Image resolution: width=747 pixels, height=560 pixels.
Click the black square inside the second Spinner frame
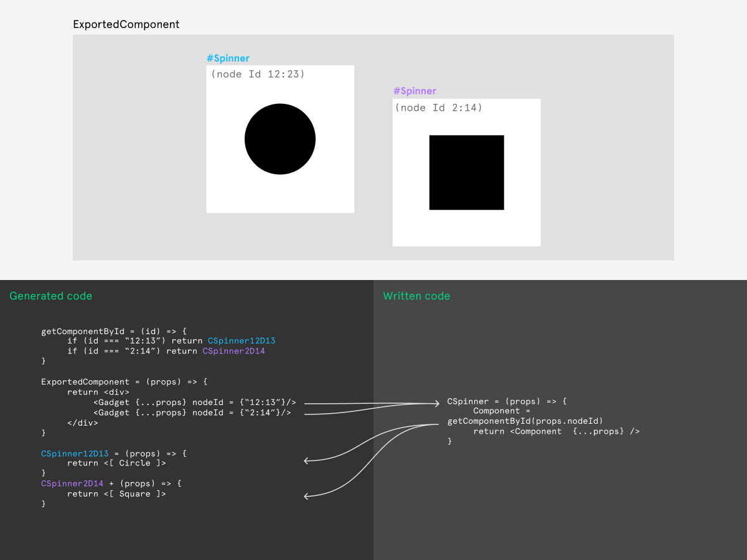tap(466, 172)
